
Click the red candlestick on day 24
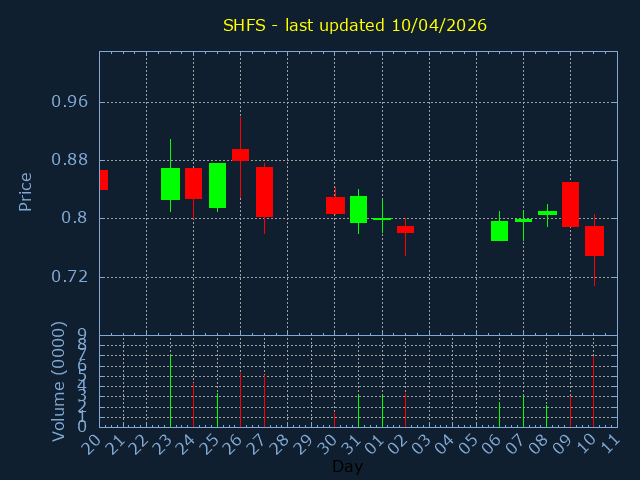click(x=193, y=183)
